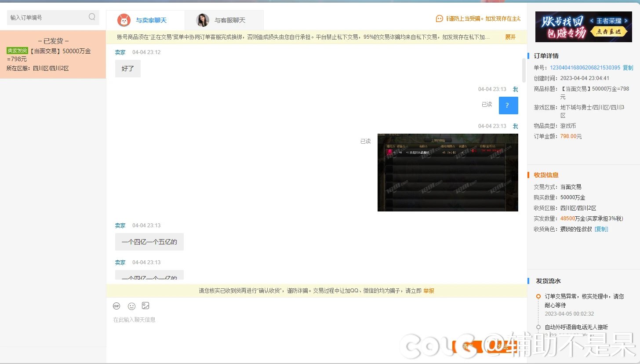The width and height of the screenshot is (640, 364).
Task: Click the orange anti-fraud warning bubble icon
Action: click(x=439, y=19)
